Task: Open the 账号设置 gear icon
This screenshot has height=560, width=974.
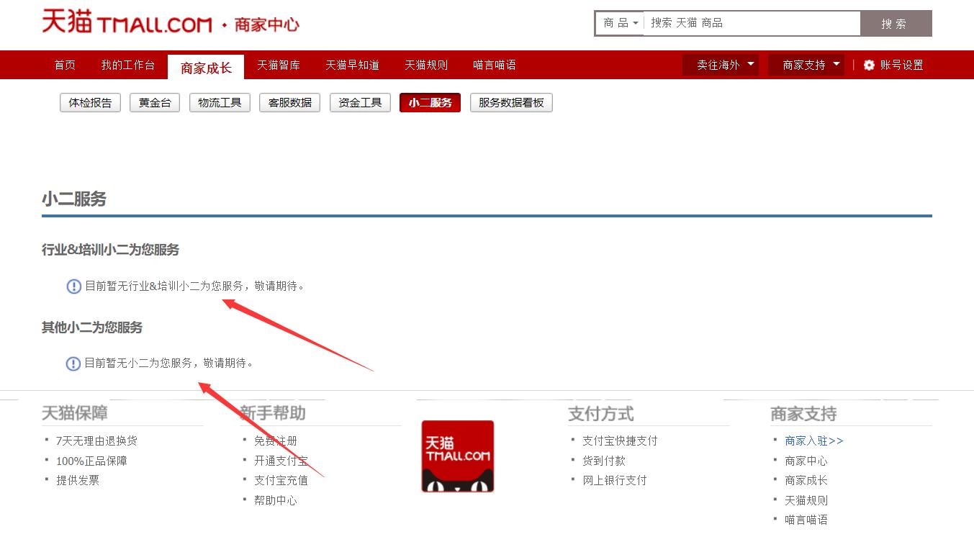Action: 869,65
